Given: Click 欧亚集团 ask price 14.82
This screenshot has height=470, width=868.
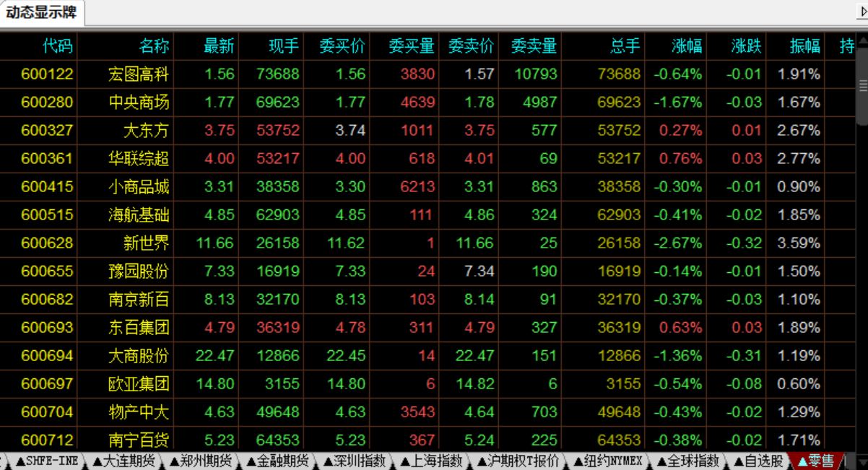Looking at the screenshot, I should (475, 384).
